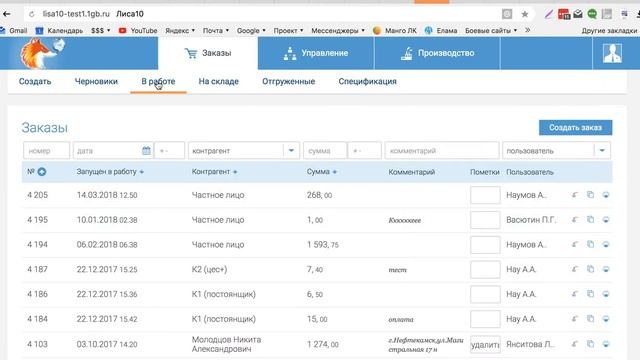Open the Почта bookmarks folder
The image size is (640, 360).
tap(216, 31)
